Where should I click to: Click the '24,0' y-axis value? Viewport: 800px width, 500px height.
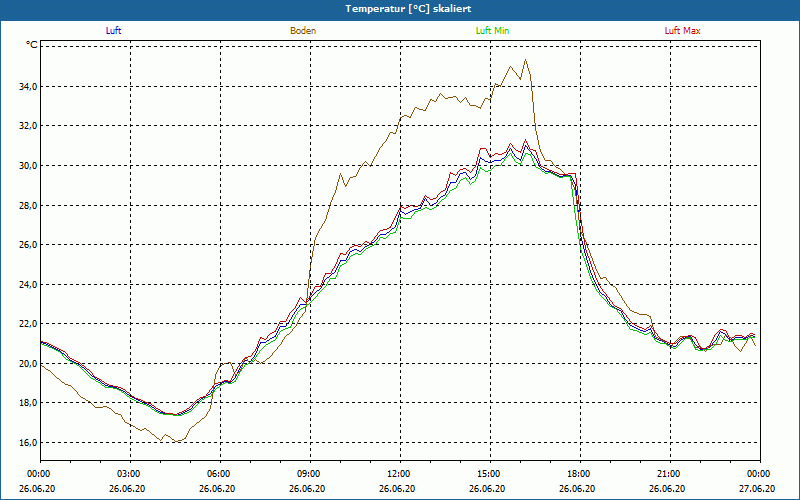click(x=29, y=285)
